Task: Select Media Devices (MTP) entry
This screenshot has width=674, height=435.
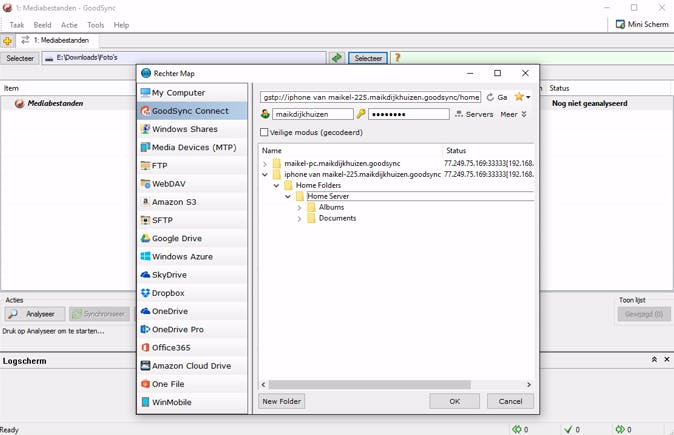Action: [193, 147]
